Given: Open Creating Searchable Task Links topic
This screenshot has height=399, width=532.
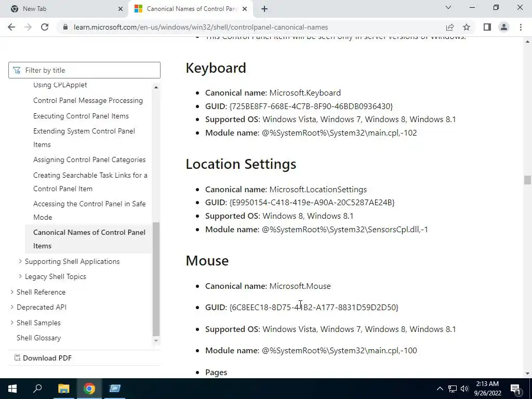Looking at the screenshot, I should point(90,182).
